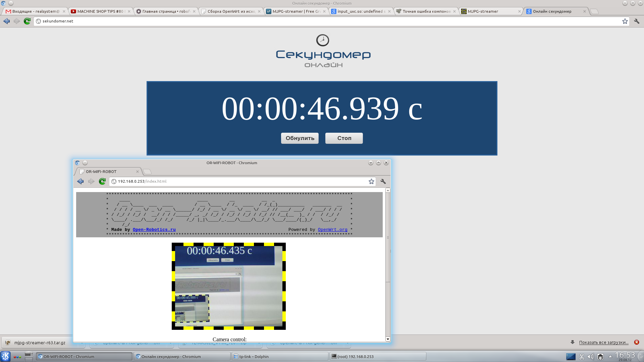Viewport: 644px width, 362px height.
Task: Open the Open-Robotics.ru link
Action: (154, 230)
